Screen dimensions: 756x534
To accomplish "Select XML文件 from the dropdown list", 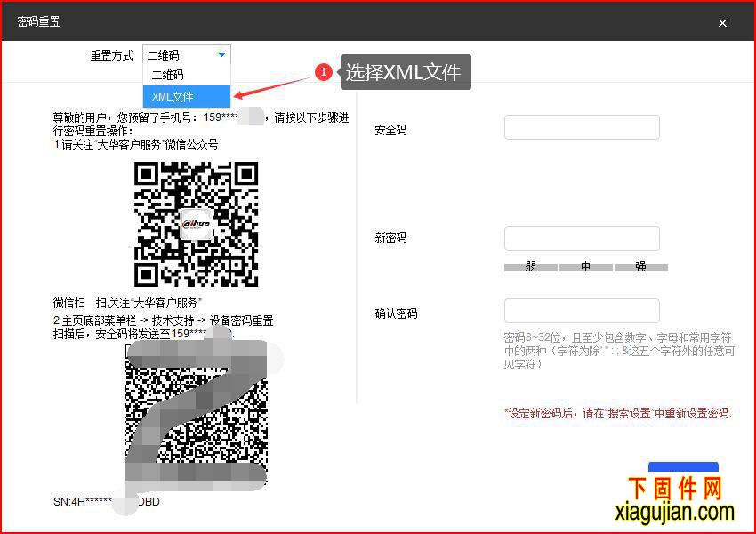I will [x=187, y=96].
